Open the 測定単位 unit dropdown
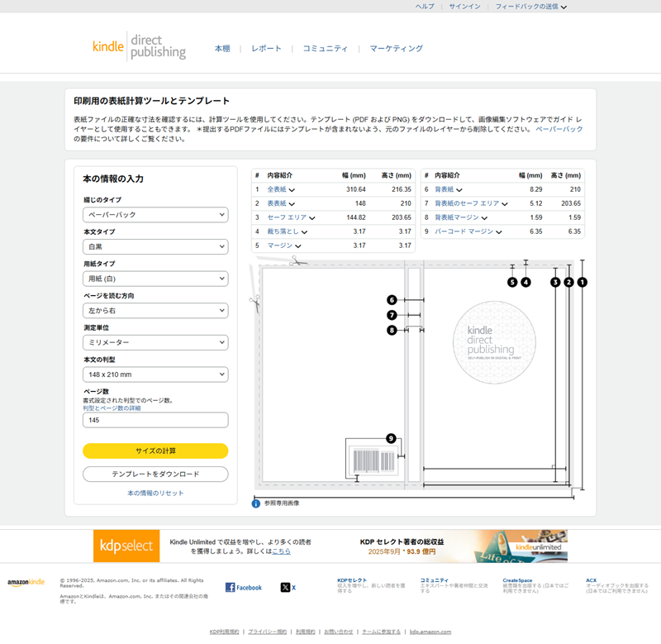The width and height of the screenshot is (661, 644). (x=155, y=343)
